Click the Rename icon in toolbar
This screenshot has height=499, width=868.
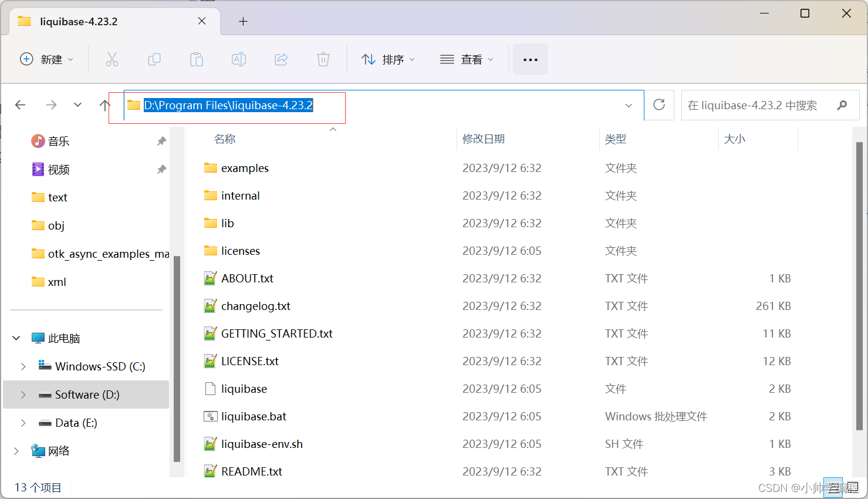click(x=239, y=59)
